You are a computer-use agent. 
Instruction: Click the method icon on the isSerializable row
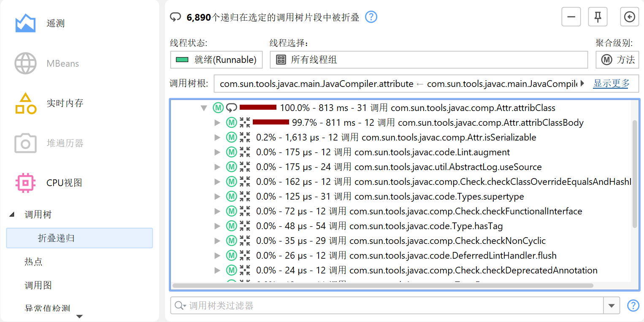[231, 137]
